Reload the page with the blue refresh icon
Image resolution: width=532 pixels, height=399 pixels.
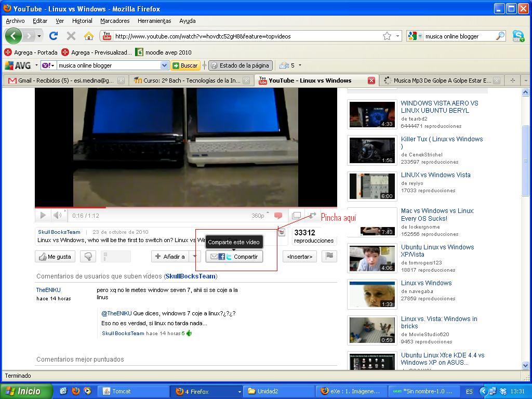(x=54, y=36)
